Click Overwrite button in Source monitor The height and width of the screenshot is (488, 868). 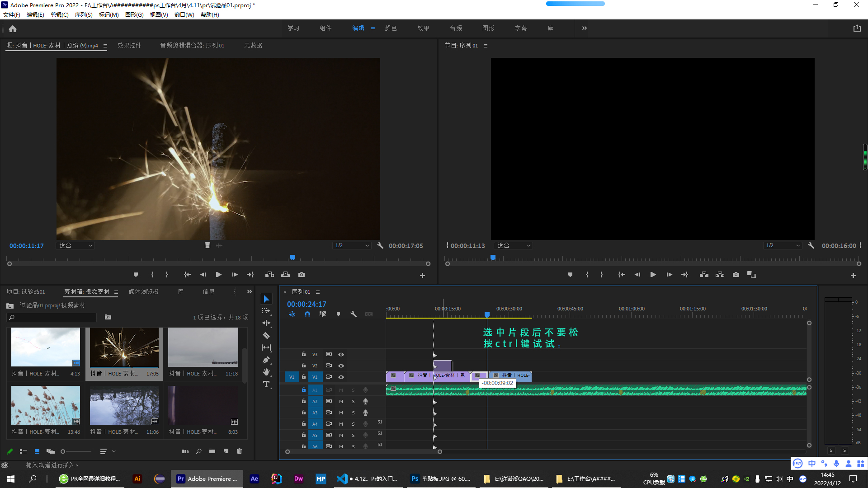pos(285,275)
